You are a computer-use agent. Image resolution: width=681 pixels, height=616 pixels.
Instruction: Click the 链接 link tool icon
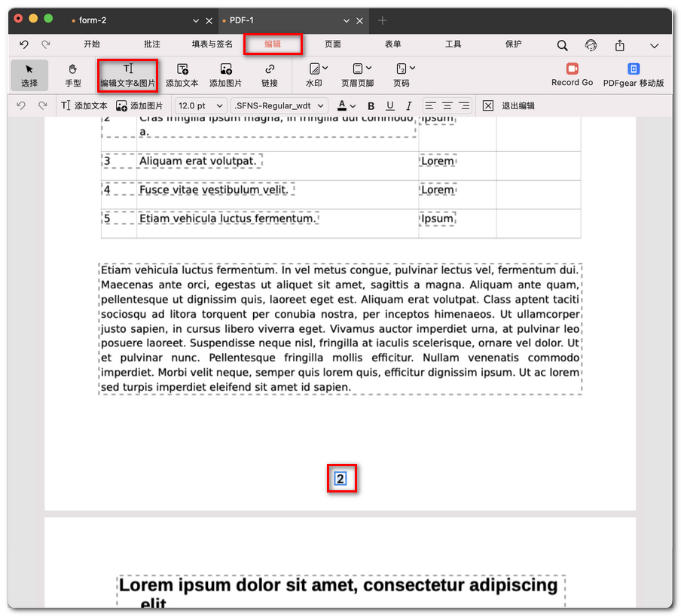[x=270, y=75]
